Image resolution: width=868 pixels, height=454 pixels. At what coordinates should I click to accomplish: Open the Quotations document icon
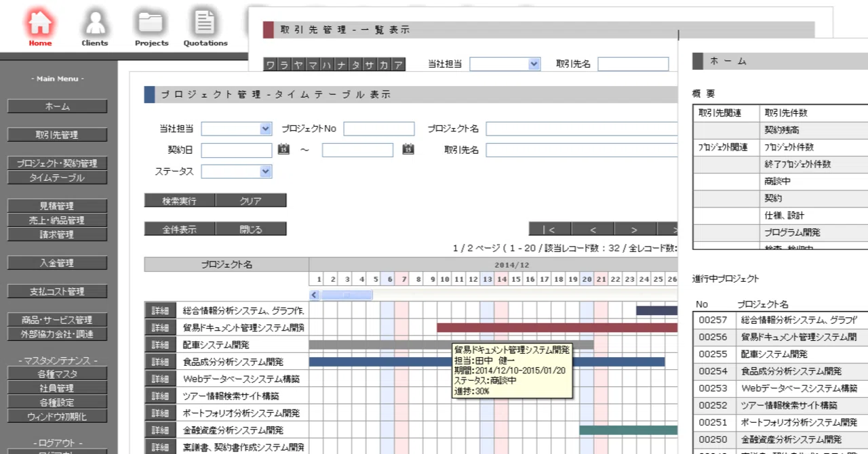click(x=205, y=23)
